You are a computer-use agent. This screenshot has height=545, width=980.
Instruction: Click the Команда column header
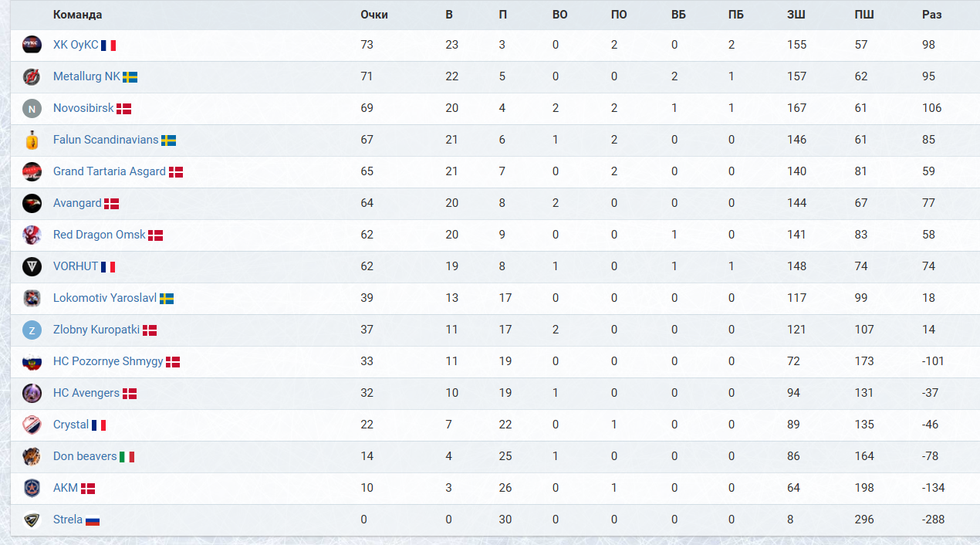tap(77, 15)
